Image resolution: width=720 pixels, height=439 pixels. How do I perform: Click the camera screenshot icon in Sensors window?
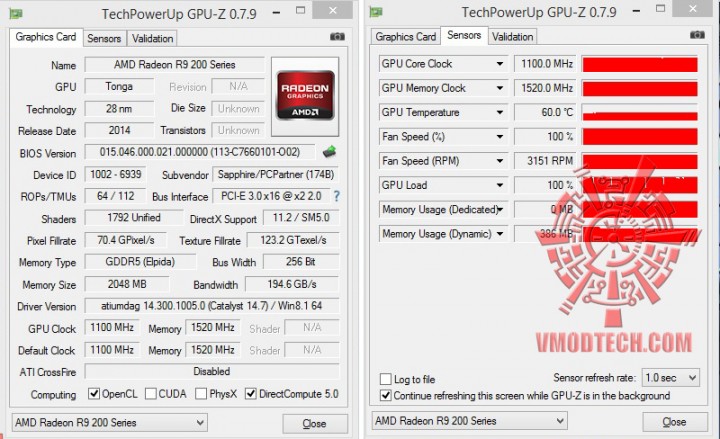click(697, 35)
